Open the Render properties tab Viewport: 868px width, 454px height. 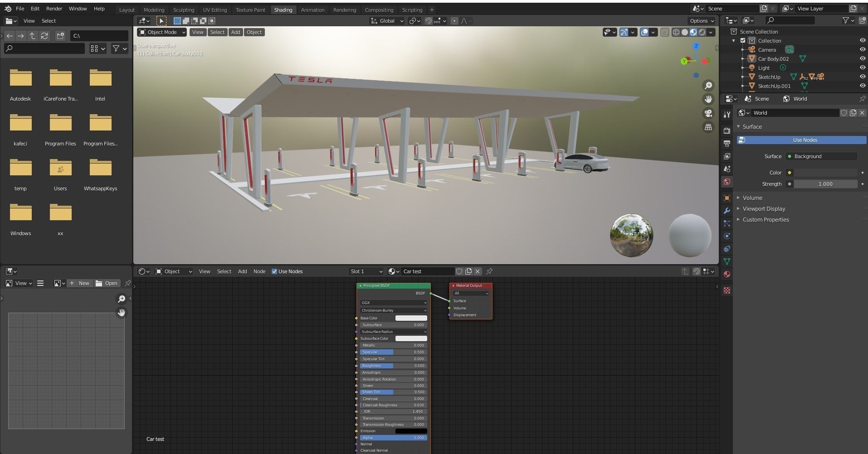(727, 131)
